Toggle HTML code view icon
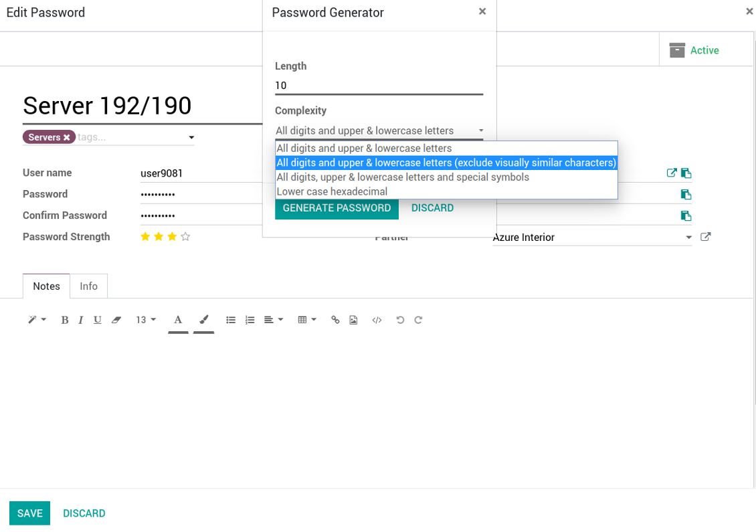 (377, 320)
